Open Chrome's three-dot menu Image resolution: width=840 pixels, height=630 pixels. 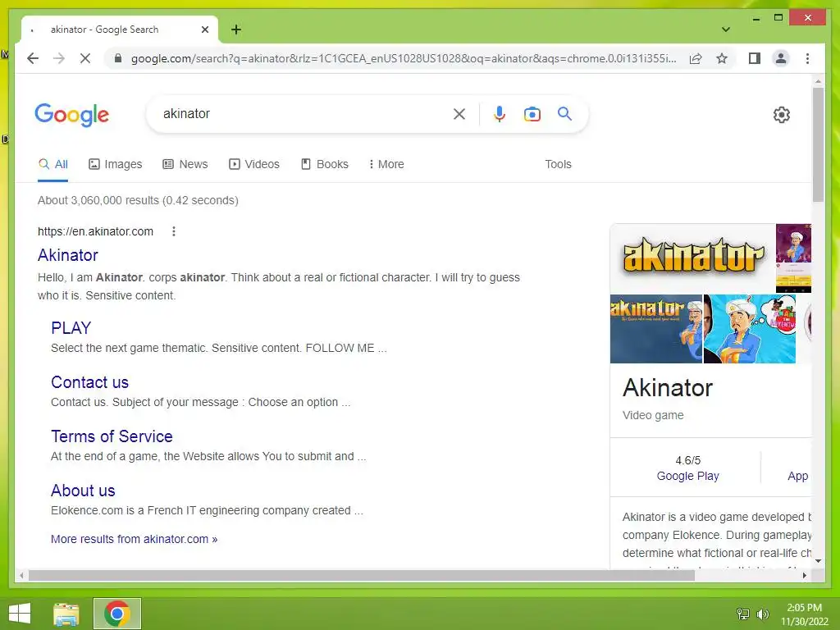click(x=807, y=58)
